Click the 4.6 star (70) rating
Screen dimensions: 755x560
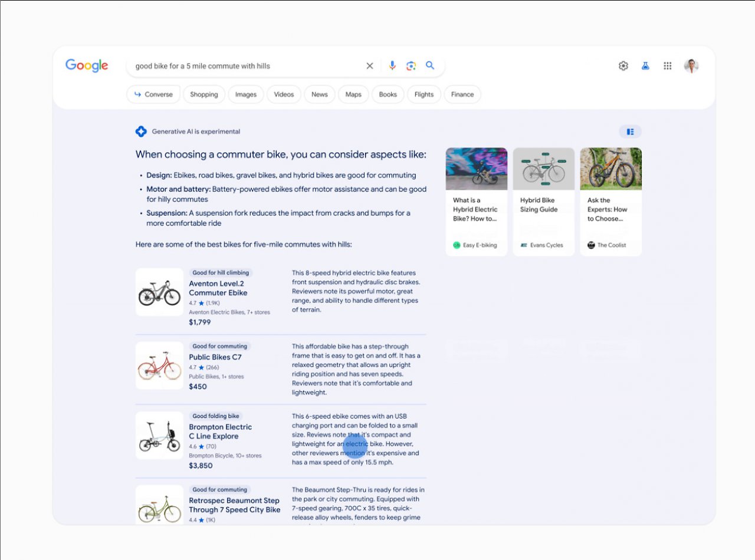[203, 446]
